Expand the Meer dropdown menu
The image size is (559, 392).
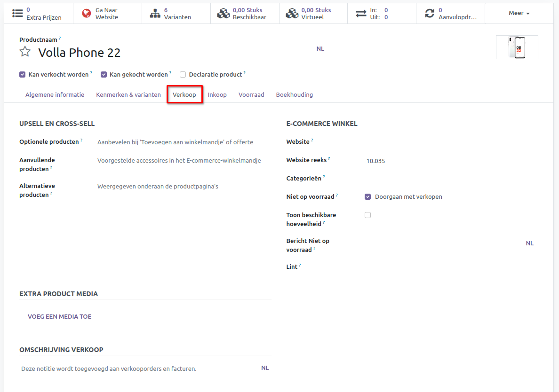coord(519,13)
